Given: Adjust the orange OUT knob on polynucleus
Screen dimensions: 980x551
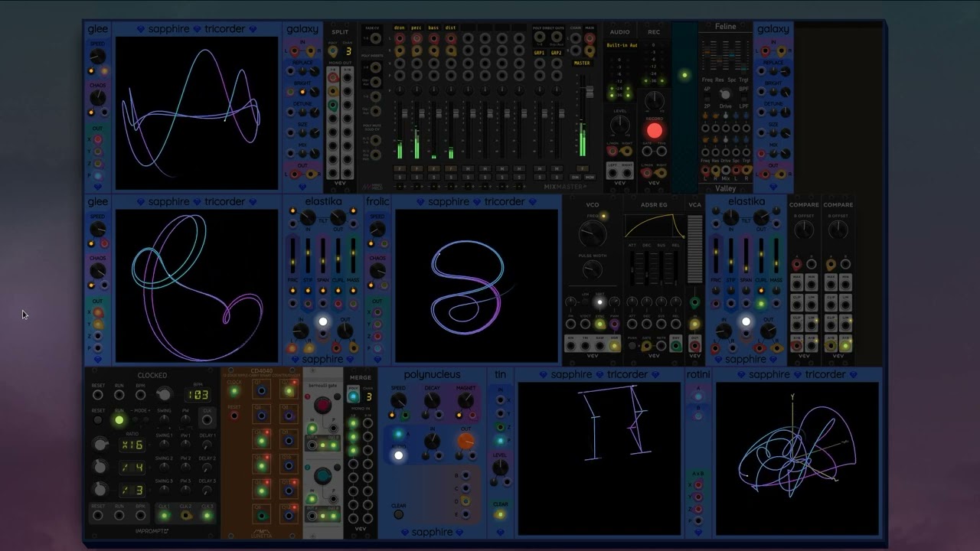Looking at the screenshot, I should (465, 442).
